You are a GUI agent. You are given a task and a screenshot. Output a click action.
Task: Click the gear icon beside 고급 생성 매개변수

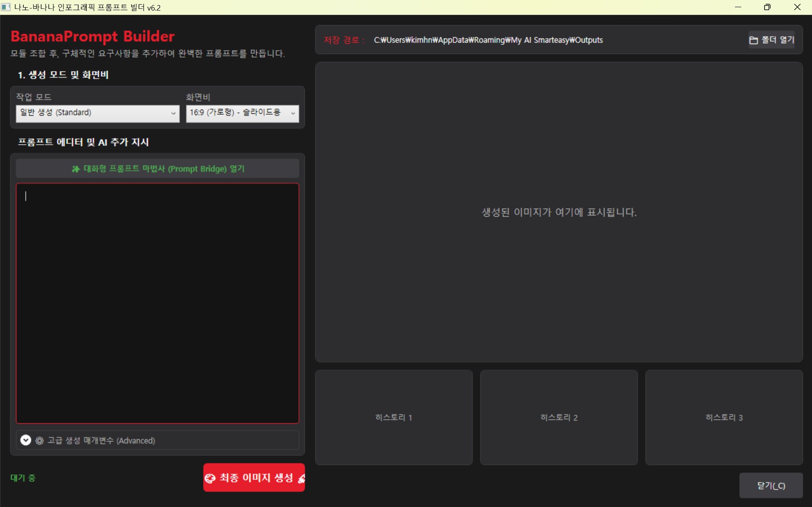(39, 441)
